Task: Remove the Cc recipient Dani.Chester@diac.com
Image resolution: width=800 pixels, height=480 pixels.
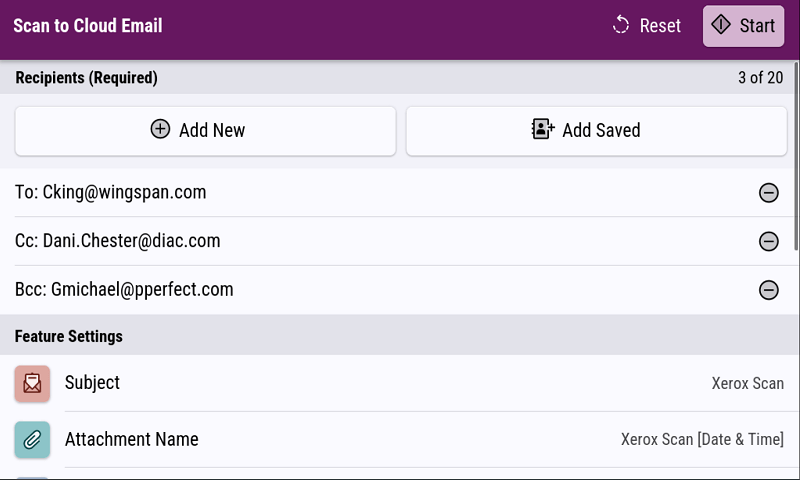Action: [768, 241]
